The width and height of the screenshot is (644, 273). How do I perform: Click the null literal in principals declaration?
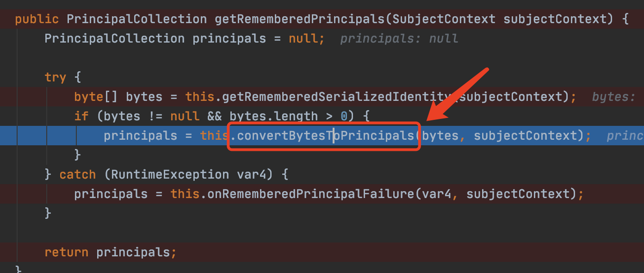[x=303, y=38]
